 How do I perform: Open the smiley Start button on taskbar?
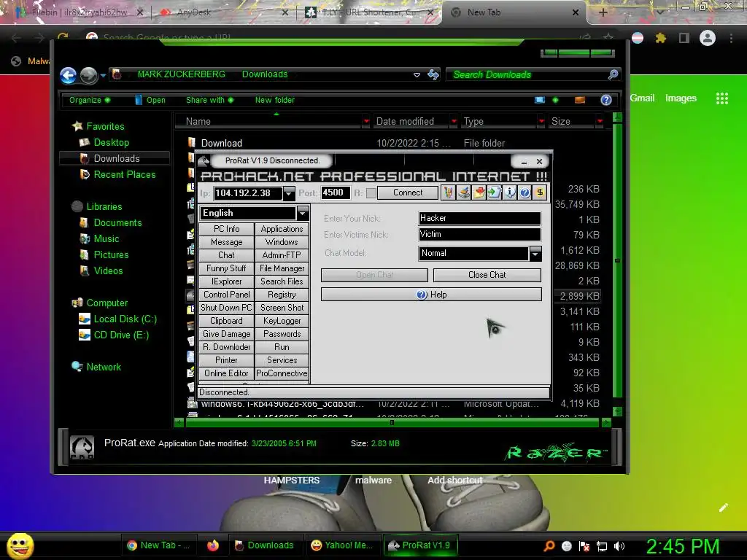[x=21, y=545]
